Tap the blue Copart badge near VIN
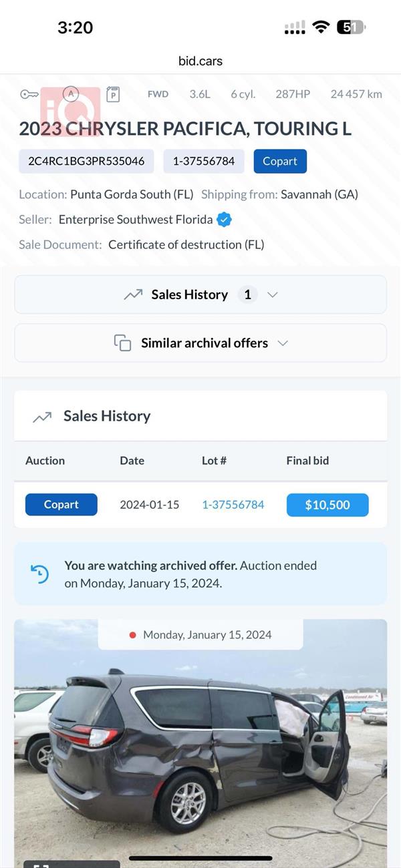Image resolution: width=401 pixels, height=868 pixels. (x=280, y=161)
